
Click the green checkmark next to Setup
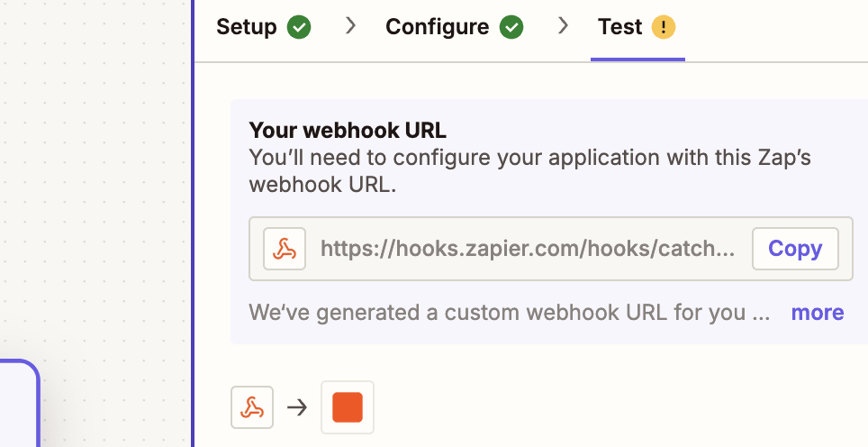pos(299,27)
